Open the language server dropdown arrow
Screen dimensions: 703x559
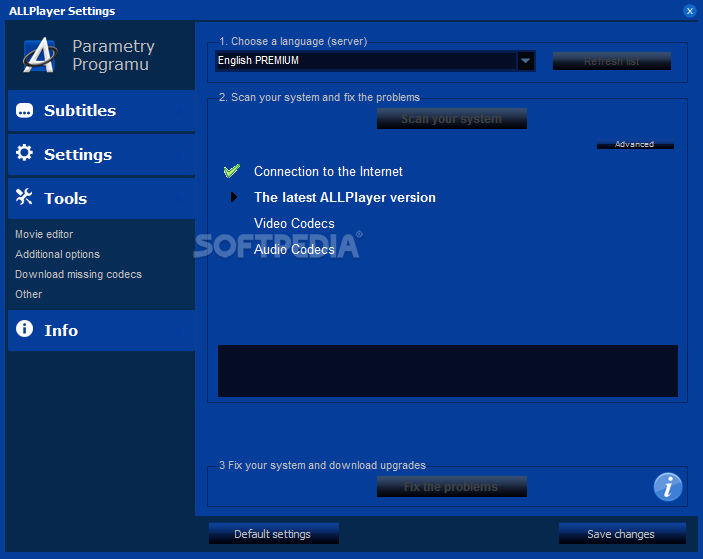525,61
